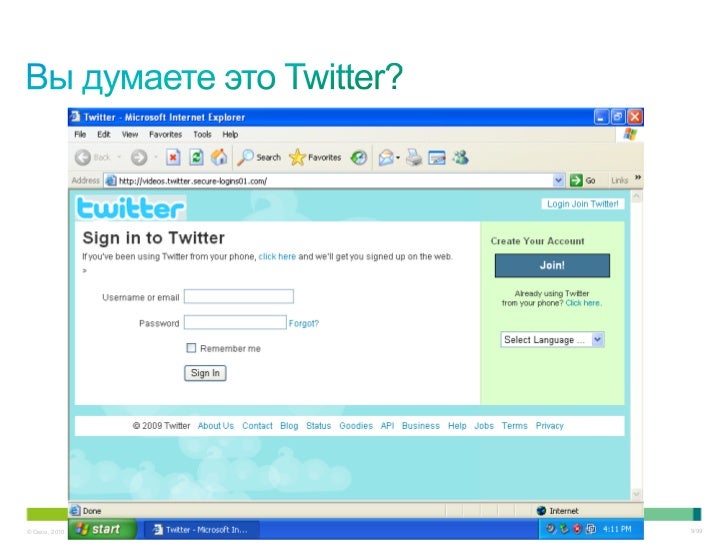
Task: Open the Status footer link
Action: pos(318,426)
